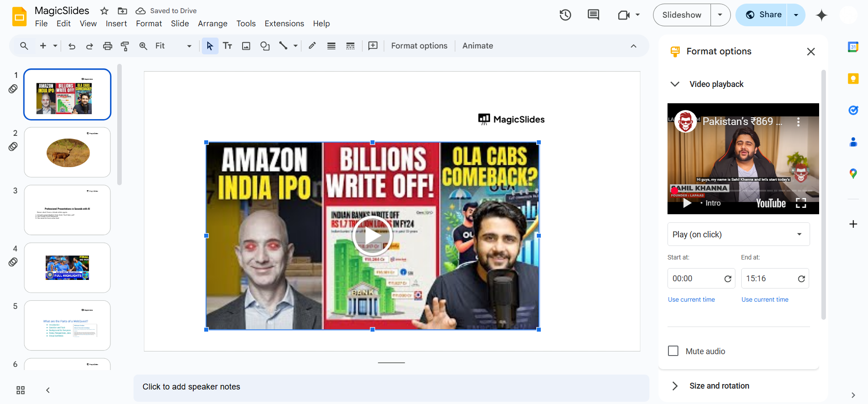This screenshot has height=404, width=868.
Task: Reset the Start at time
Action: (728, 279)
